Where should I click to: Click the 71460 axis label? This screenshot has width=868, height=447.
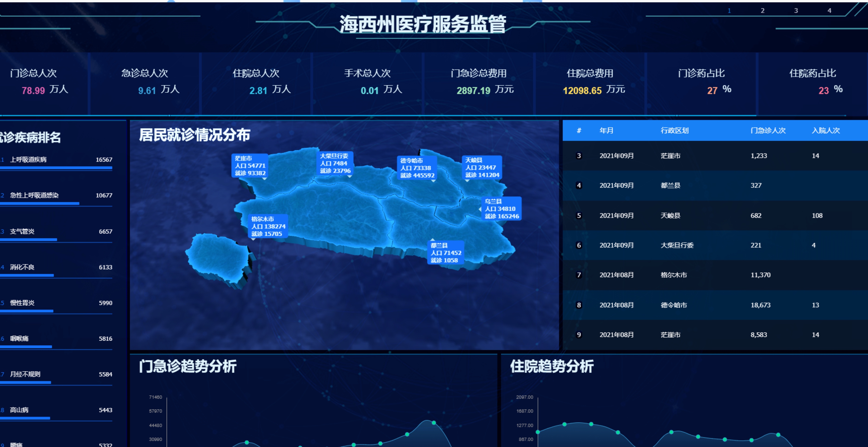155,397
